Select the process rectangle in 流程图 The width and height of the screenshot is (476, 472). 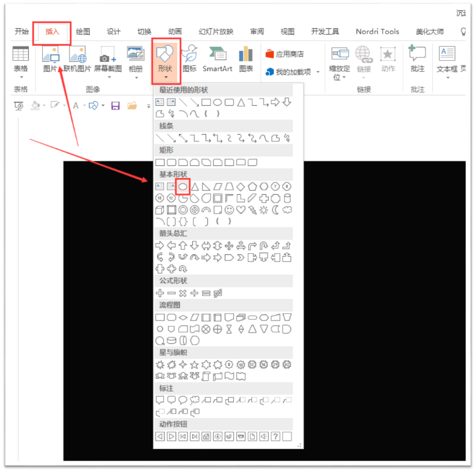pos(160,317)
